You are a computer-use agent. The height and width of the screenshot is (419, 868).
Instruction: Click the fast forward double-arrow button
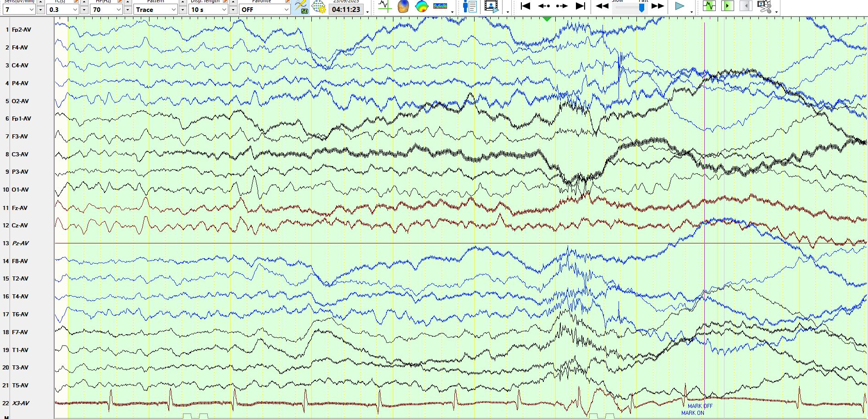[658, 6]
